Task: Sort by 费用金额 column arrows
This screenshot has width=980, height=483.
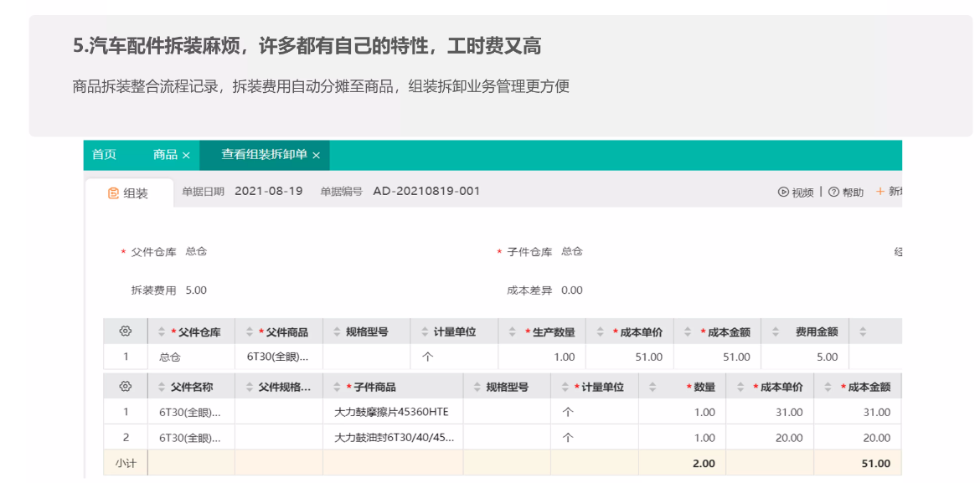Action: pos(775,331)
